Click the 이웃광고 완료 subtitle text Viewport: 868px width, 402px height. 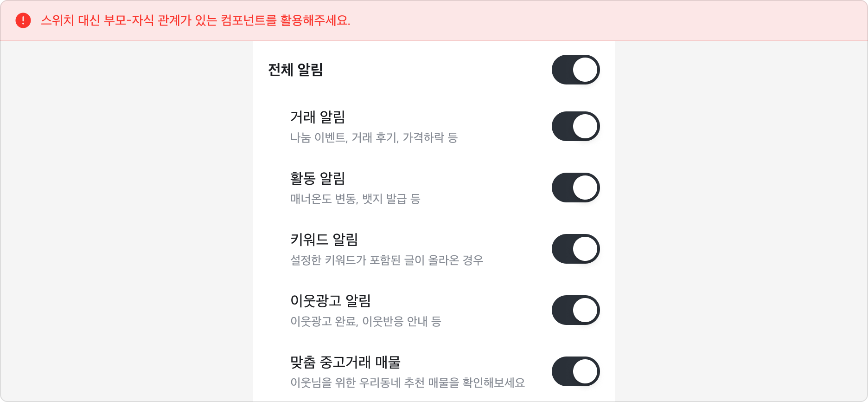(365, 322)
